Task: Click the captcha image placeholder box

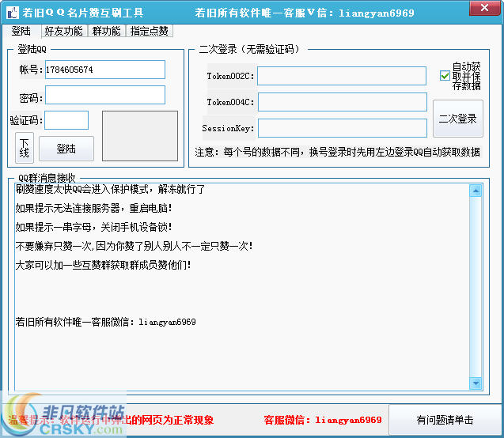Action: 140,136
